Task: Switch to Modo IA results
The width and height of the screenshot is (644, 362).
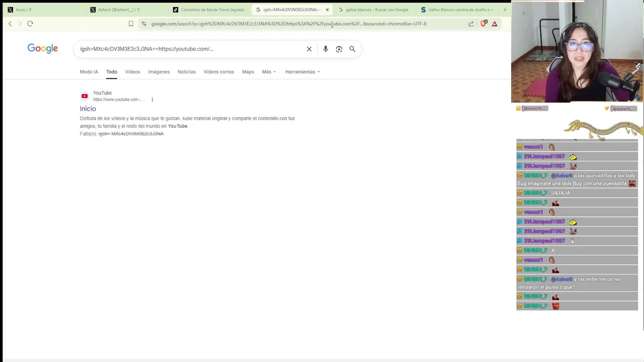Action: pos(89,72)
